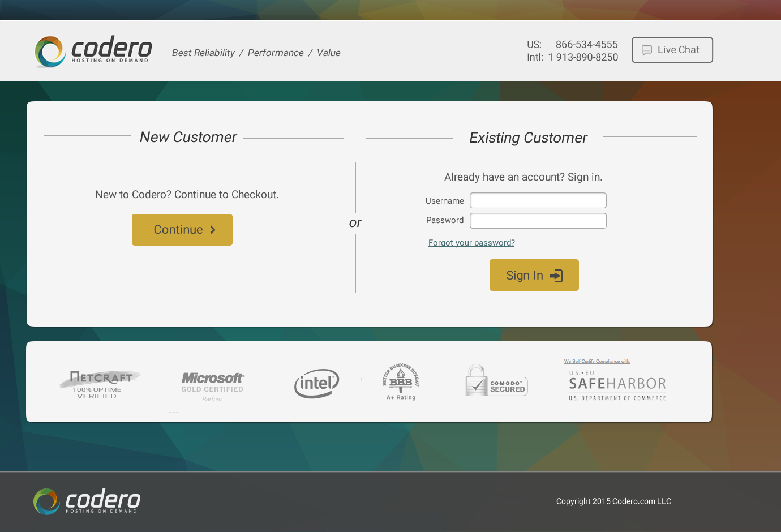Click the sign-in arrow icon
The image size is (781, 532).
[x=556, y=276]
